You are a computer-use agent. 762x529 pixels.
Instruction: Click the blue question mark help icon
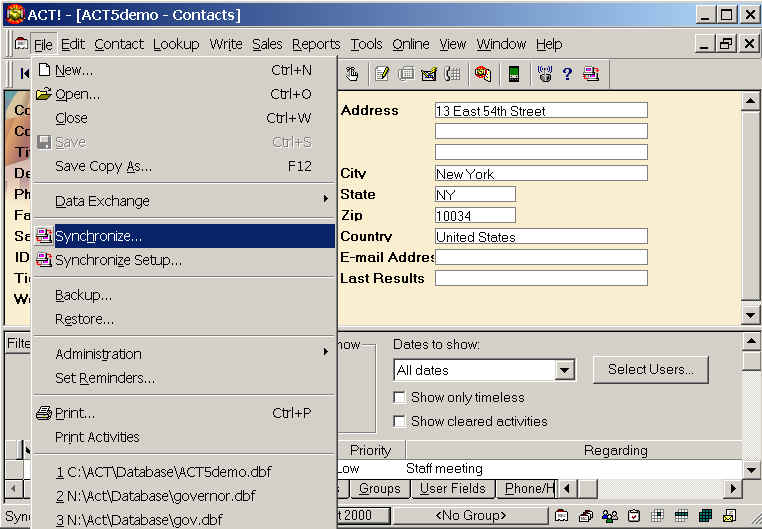point(567,74)
